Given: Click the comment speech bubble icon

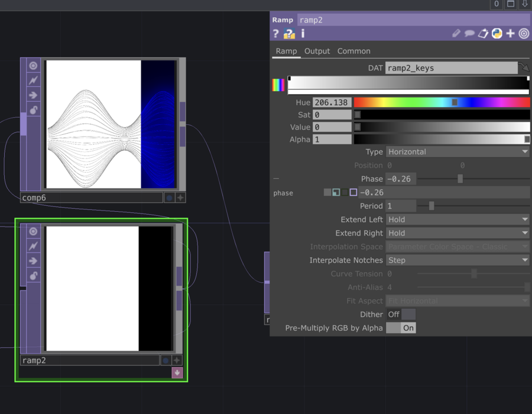Looking at the screenshot, I should pyautogui.click(x=469, y=34).
